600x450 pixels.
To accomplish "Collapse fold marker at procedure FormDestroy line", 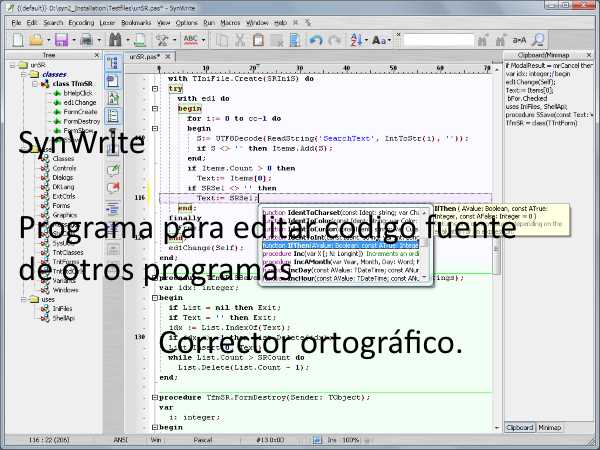I will [x=155, y=398].
